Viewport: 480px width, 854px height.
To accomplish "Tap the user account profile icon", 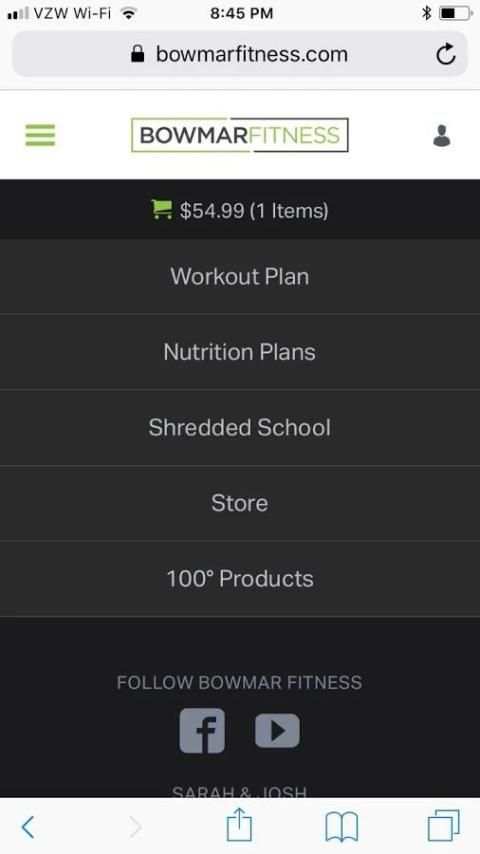I will 441,136.
